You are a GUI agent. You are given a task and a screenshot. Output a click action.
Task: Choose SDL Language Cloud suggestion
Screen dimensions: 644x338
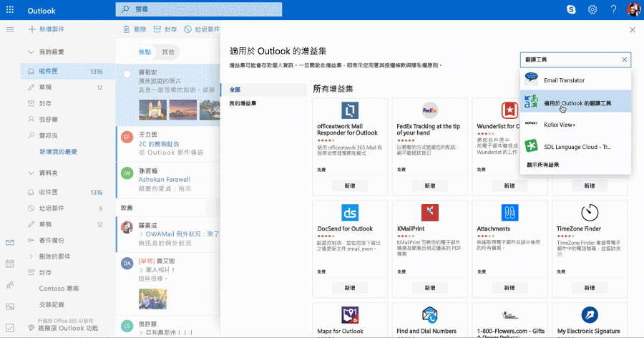coord(575,146)
